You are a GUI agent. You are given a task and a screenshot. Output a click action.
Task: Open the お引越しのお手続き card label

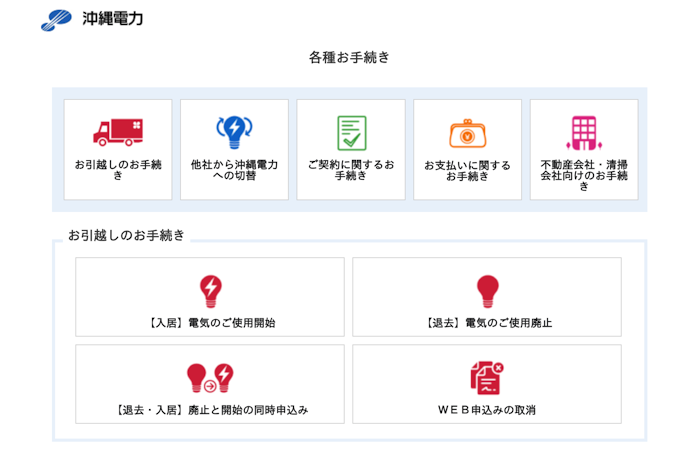[118, 170]
